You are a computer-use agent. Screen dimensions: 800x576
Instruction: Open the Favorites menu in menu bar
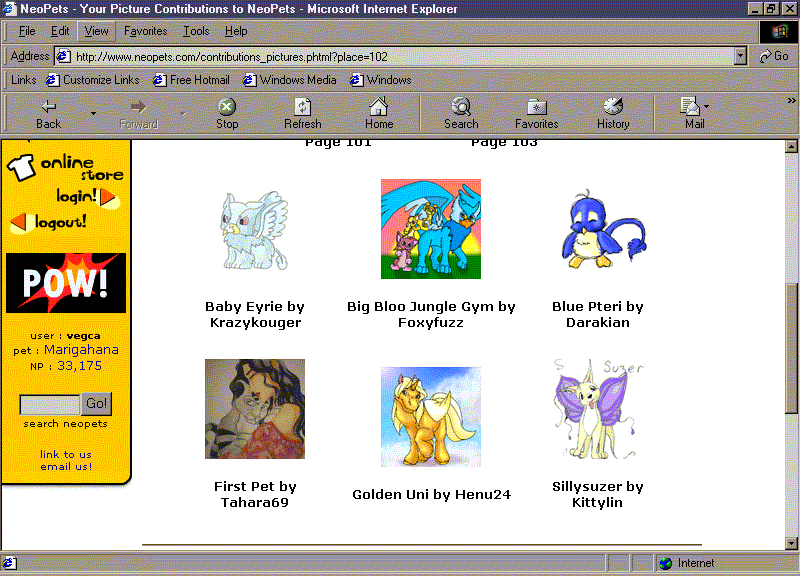point(145,31)
